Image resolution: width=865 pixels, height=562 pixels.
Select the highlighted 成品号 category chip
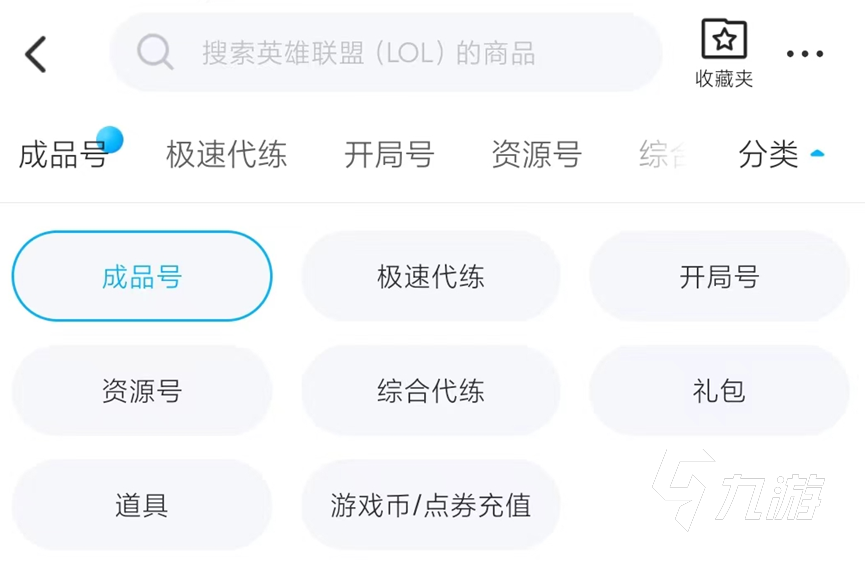coord(142,276)
